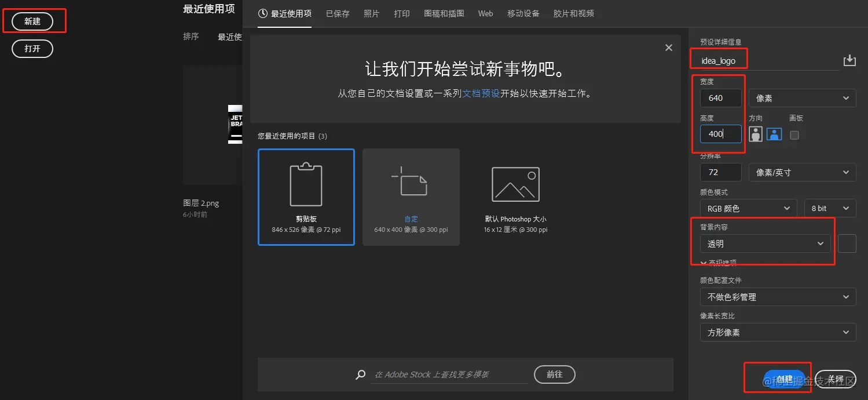
Task: Open the 8 bit depth dropdown
Action: tap(830, 208)
